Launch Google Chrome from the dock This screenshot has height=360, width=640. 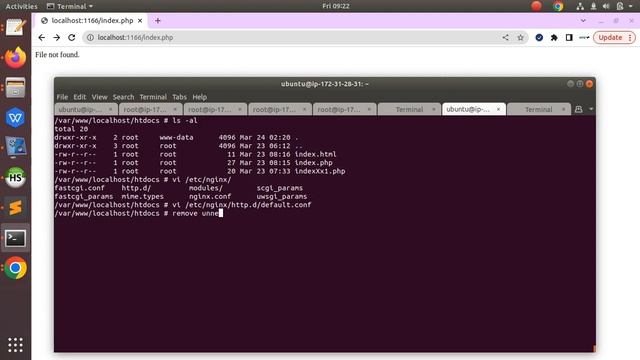tap(16, 268)
